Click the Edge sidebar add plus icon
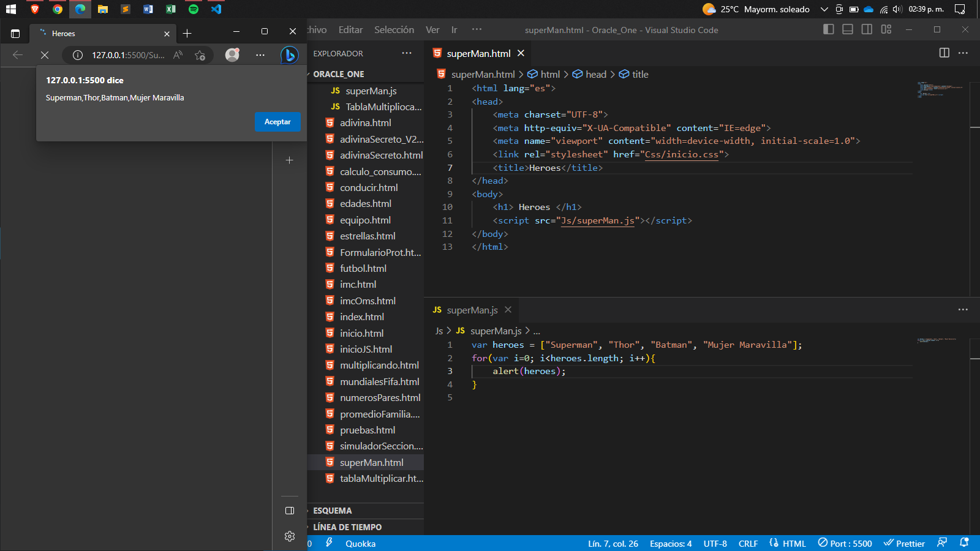Screen dimensions: 980x551 click(x=290, y=160)
